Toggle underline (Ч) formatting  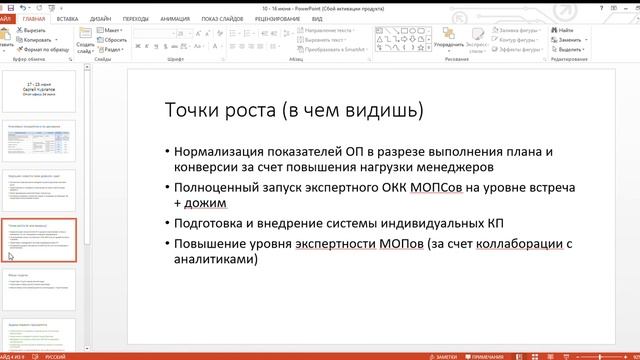[x=156, y=47]
